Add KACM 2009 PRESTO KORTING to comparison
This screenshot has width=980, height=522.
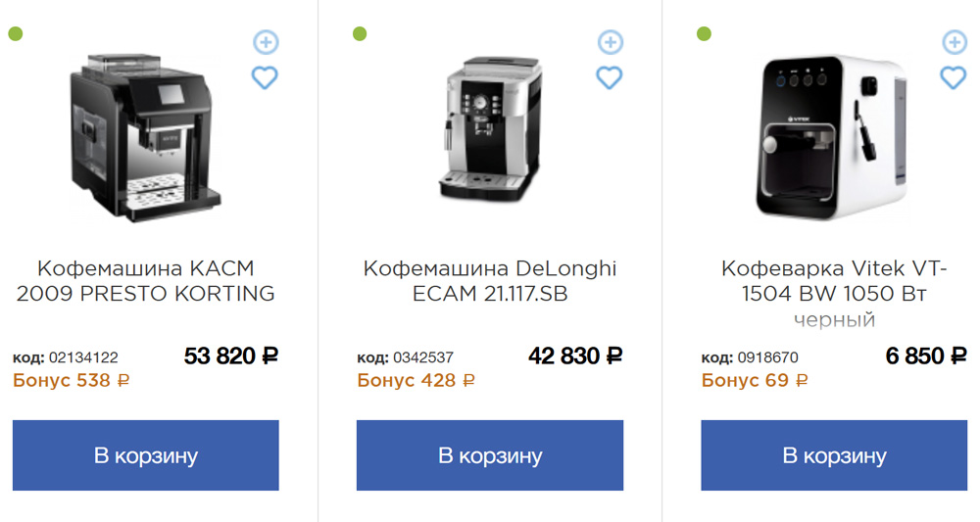266,42
